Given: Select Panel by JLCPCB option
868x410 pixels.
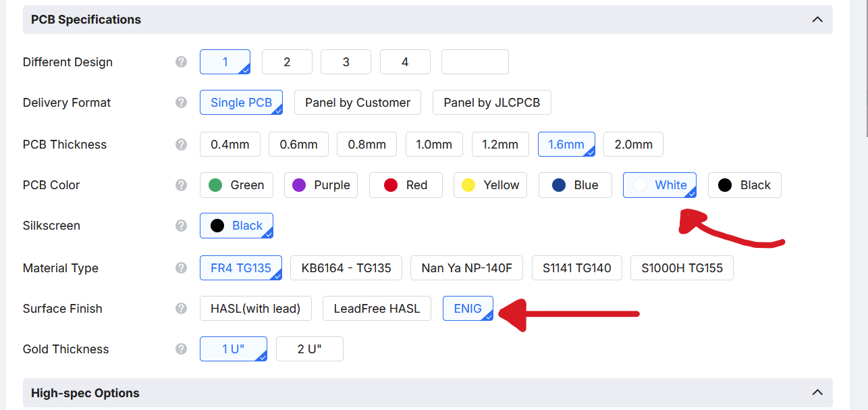Looking at the screenshot, I should (x=492, y=103).
